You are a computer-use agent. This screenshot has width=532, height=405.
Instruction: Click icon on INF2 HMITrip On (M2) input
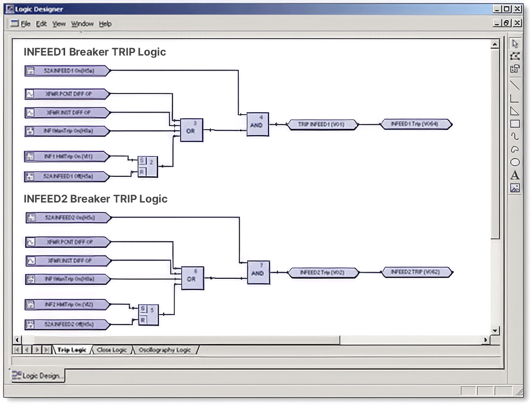coord(30,305)
